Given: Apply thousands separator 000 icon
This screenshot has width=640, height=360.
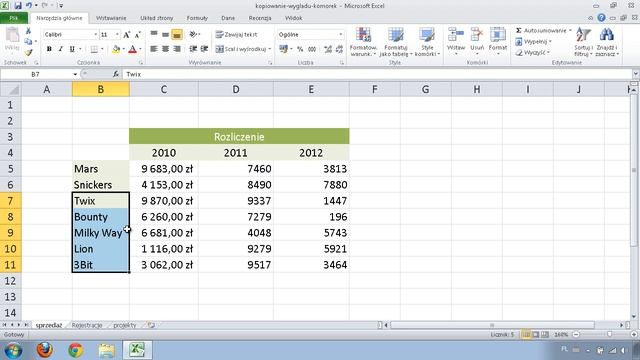Looking at the screenshot, I should tap(312, 49).
